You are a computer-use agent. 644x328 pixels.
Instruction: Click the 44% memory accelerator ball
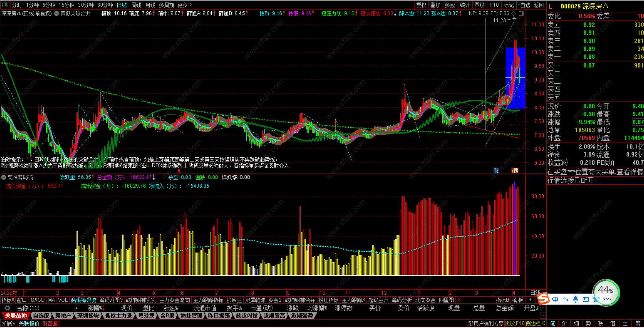coord(606,292)
